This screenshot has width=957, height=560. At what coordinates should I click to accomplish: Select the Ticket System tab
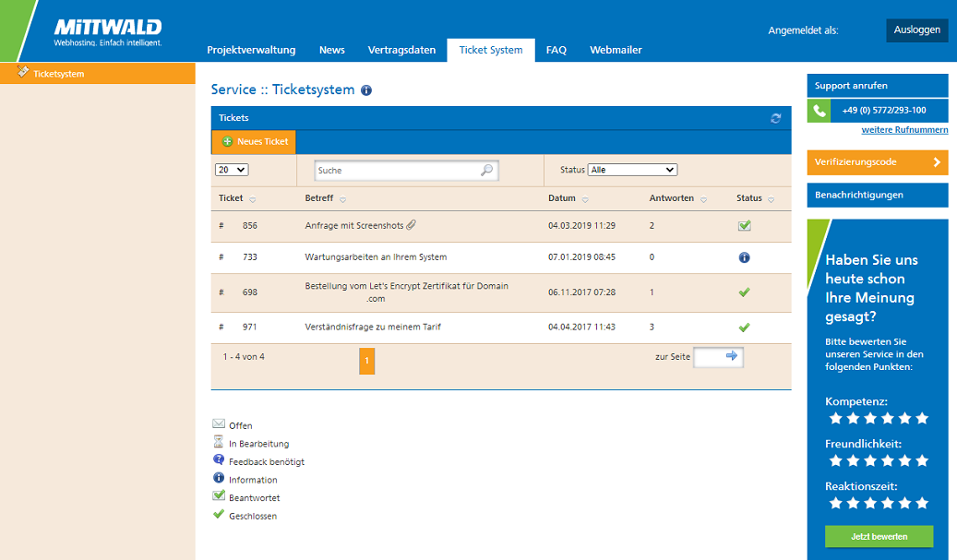(x=491, y=50)
